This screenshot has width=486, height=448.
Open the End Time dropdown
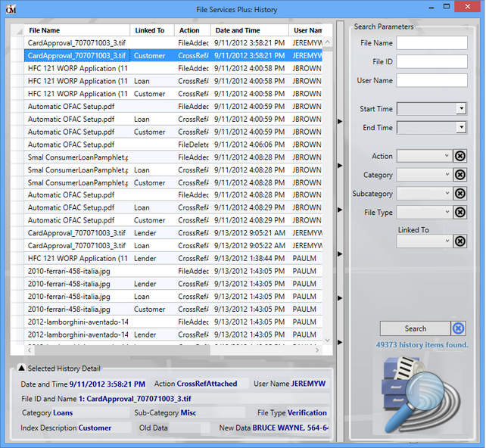click(x=460, y=128)
